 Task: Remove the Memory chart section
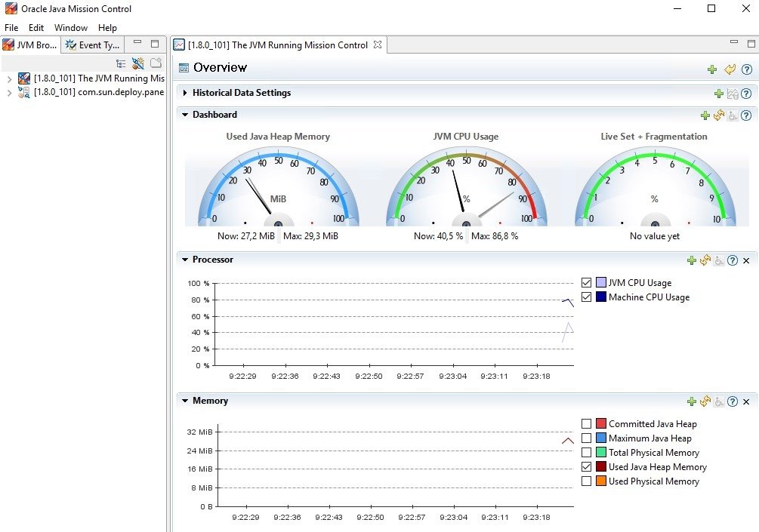tap(746, 402)
